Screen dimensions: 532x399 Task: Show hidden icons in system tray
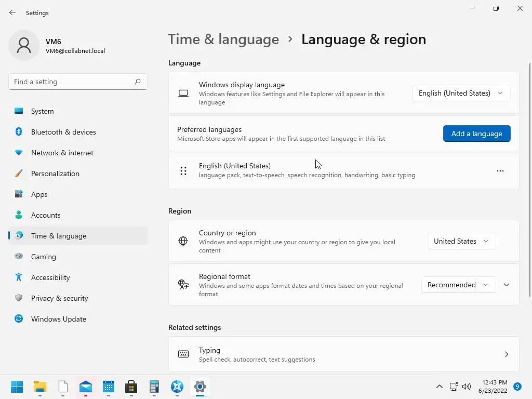[439, 387]
